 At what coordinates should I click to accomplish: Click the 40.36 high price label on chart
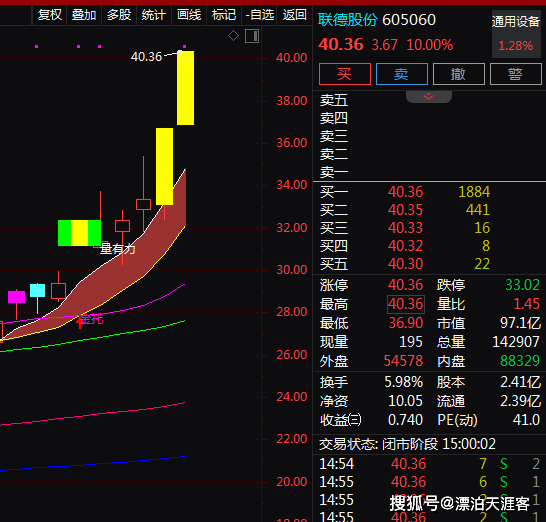(147, 57)
